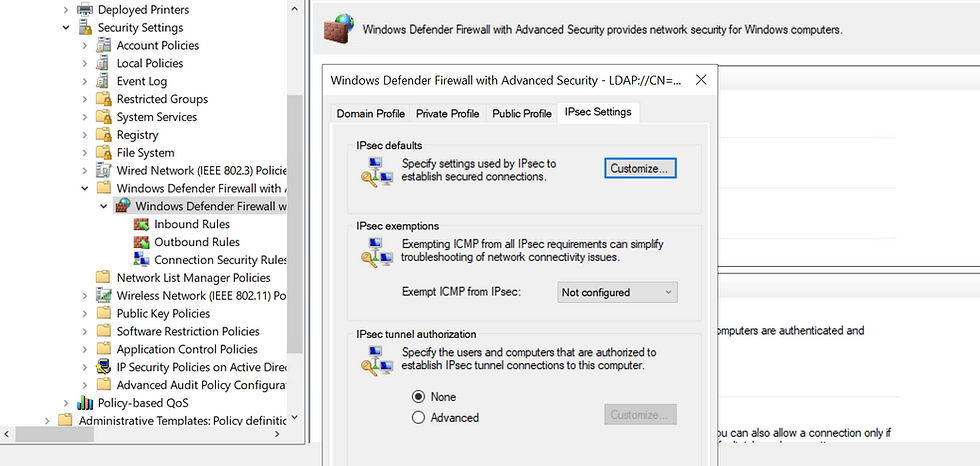Expand the Wireless Network policies node

coord(85,295)
